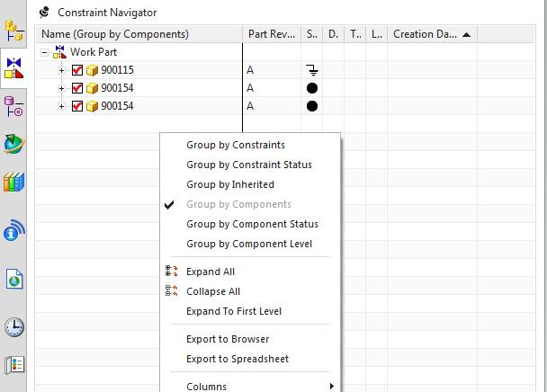Toggle checkbox of the last 900154 component
Image resolution: width=547 pixels, height=392 pixels.
pos(77,106)
